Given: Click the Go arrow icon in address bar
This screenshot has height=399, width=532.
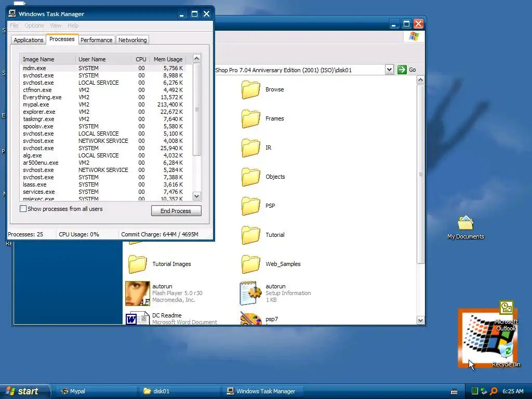Looking at the screenshot, I should [402, 70].
